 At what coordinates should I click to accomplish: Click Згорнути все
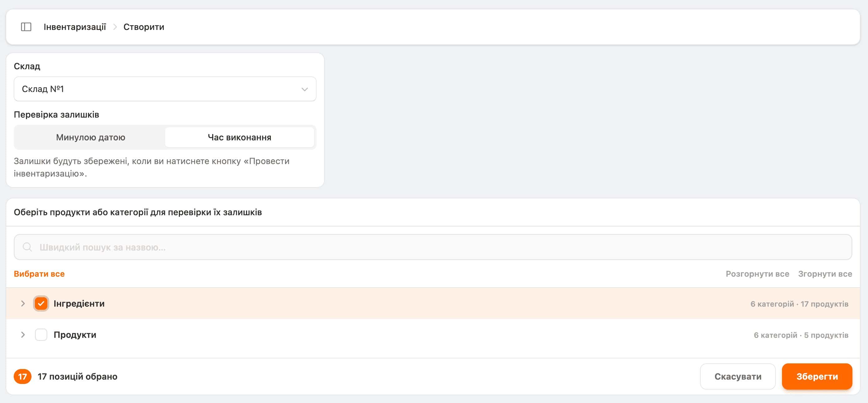(825, 274)
